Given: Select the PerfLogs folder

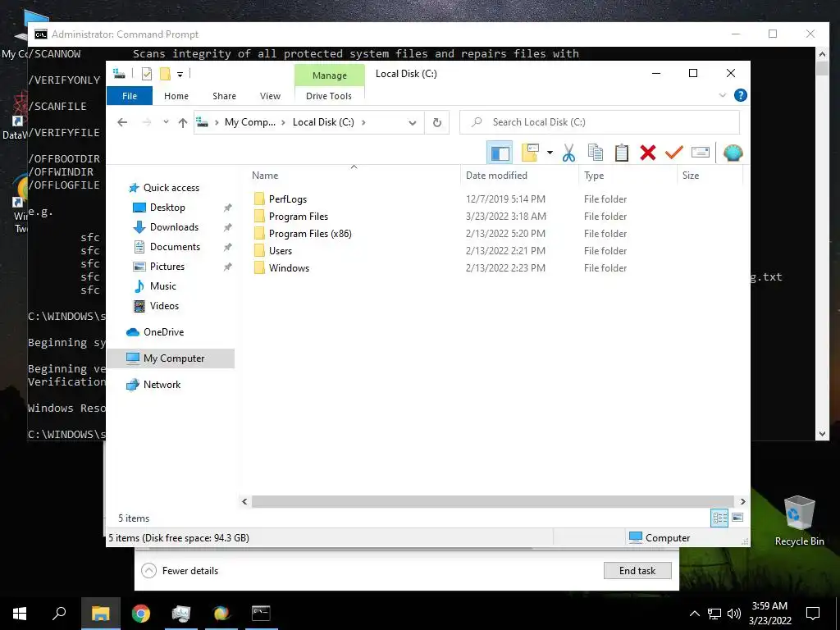Looking at the screenshot, I should click(x=288, y=199).
